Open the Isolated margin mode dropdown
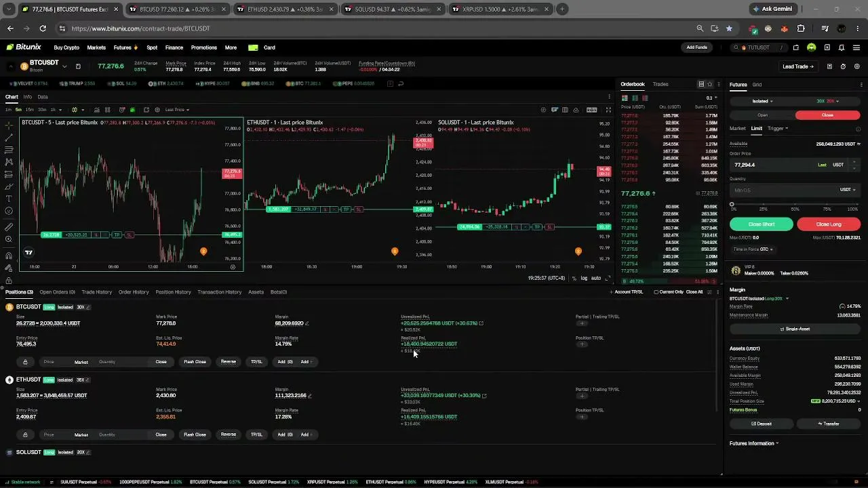 tap(762, 101)
